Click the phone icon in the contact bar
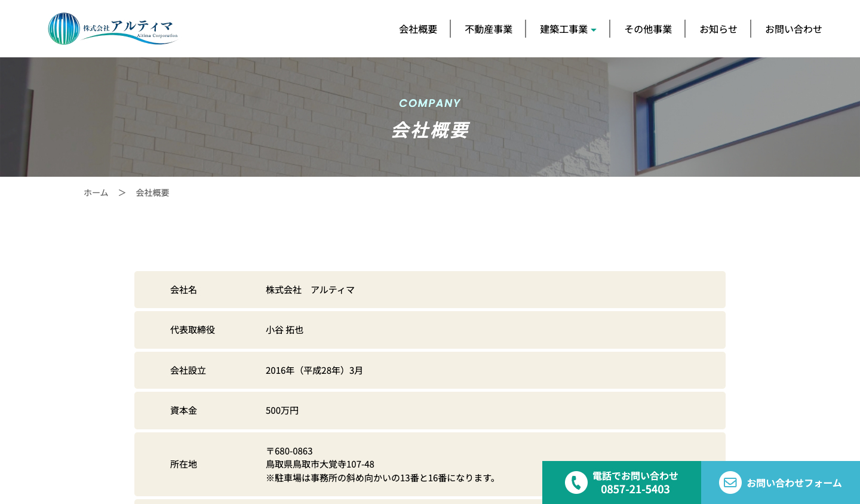This screenshot has width=860, height=504. 576,483
